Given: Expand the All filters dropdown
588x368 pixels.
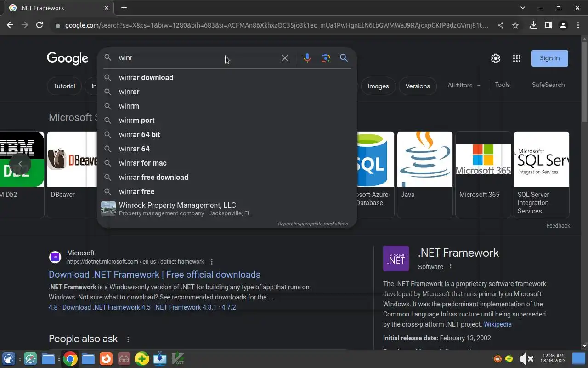Looking at the screenshot, I should click(x=464, y=85).
